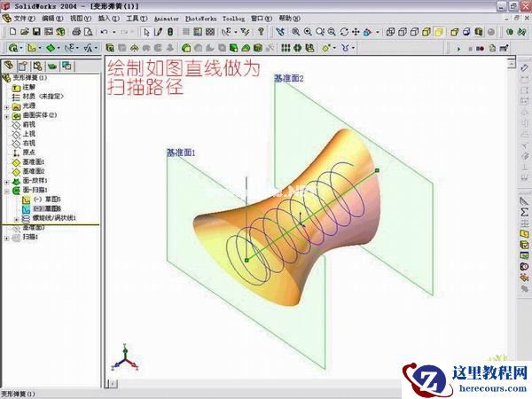Image resolution: width=532 pixels, height=399 pixels.
Task: Open the 插入(I) menu
Action: click(108, 19)
